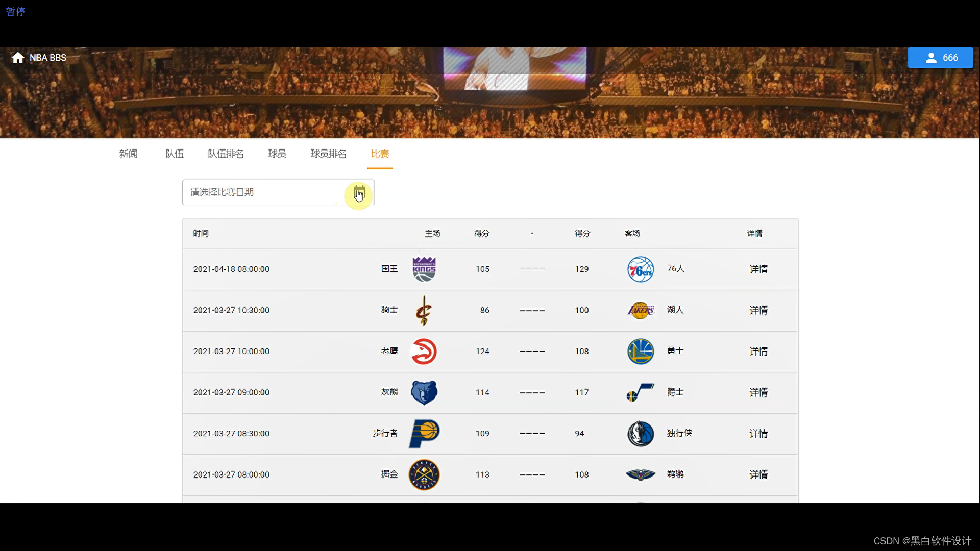This screenshot has height=551, width=980.
Task: Click the 暂停 link at the top-left
Action: click(15, 11)
